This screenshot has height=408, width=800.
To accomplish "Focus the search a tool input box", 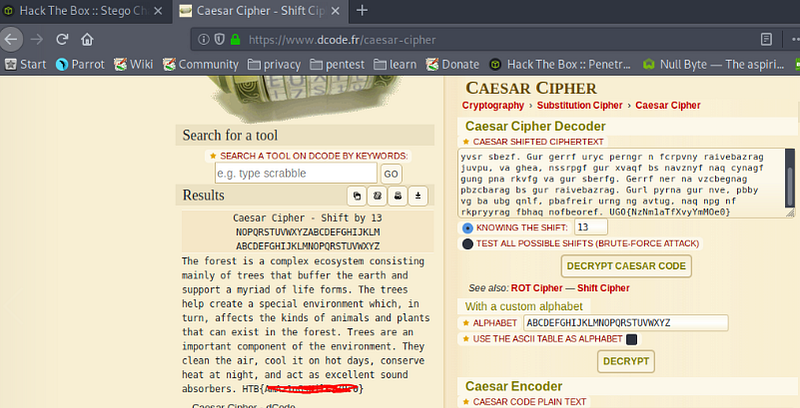I will pos(296,173).
